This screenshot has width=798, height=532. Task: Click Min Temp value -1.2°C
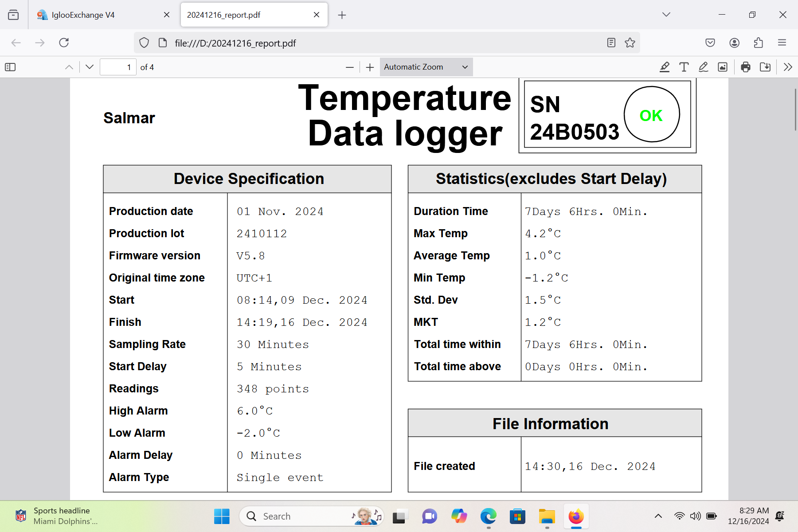pyautogui.click(x=547, y=278)
